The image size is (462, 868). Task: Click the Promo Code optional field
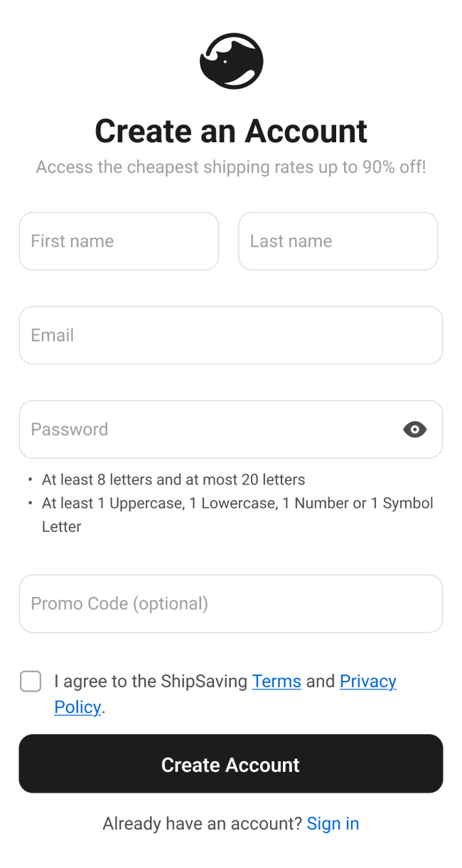(231, 604)
